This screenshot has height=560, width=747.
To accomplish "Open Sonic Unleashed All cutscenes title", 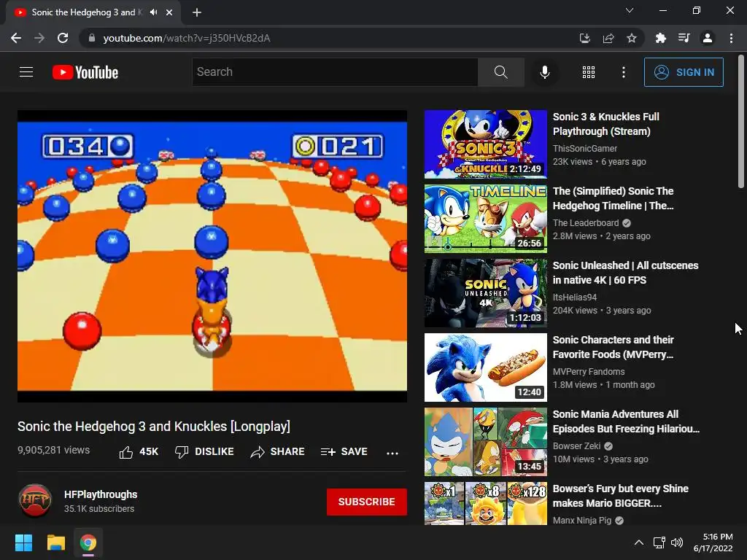I will pyautogui.click(x=625, y=273).
